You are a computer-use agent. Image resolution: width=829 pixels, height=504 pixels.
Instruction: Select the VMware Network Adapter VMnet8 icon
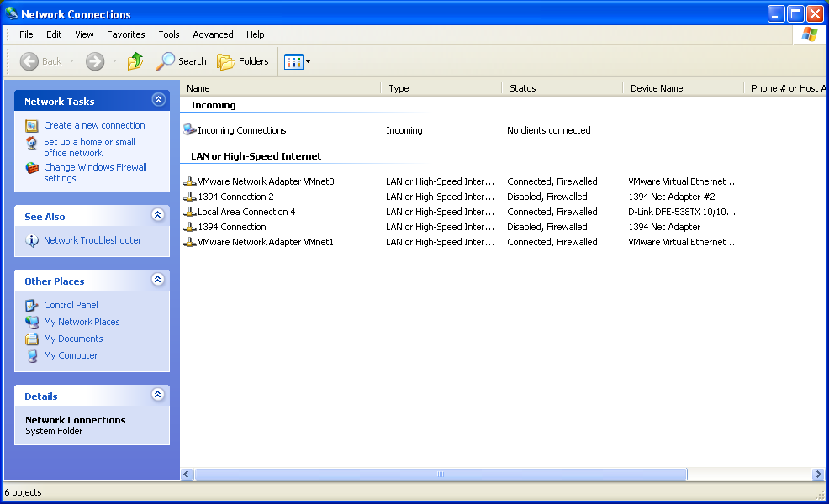[190, 181]
